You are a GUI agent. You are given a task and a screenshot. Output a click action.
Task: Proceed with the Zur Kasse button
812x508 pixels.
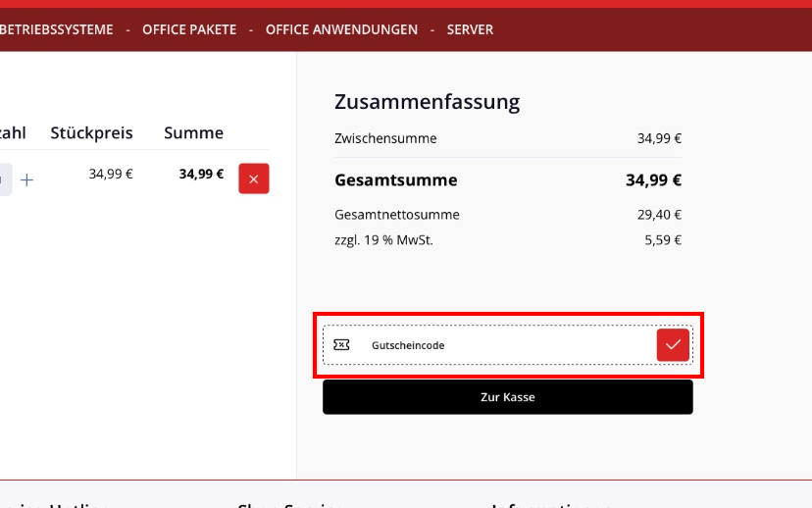[x=508, y=397]
